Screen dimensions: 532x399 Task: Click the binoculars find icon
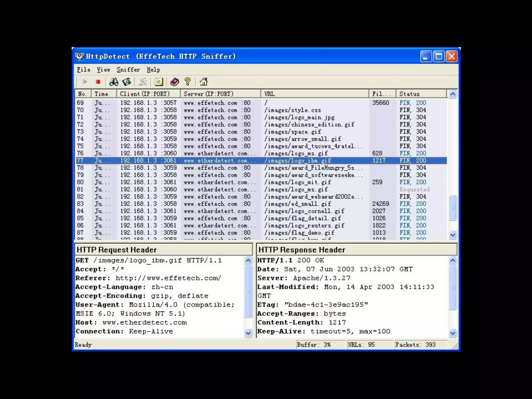tap(114, 82)
